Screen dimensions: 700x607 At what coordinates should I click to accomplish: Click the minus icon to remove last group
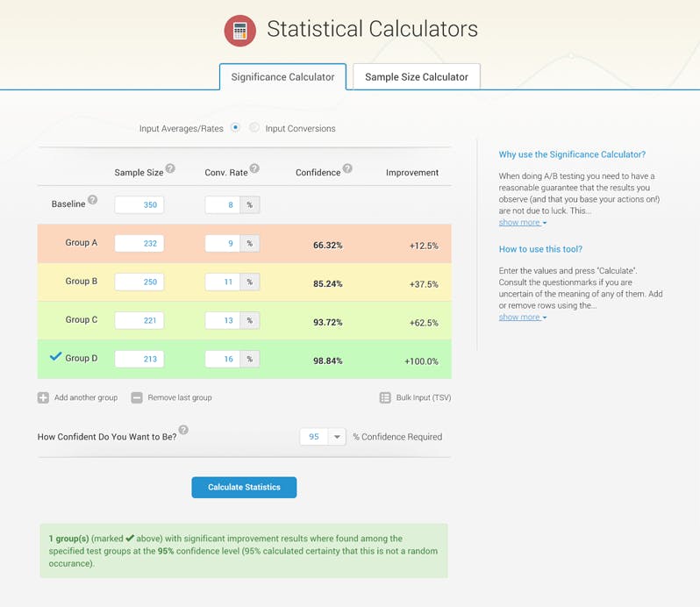137,397
